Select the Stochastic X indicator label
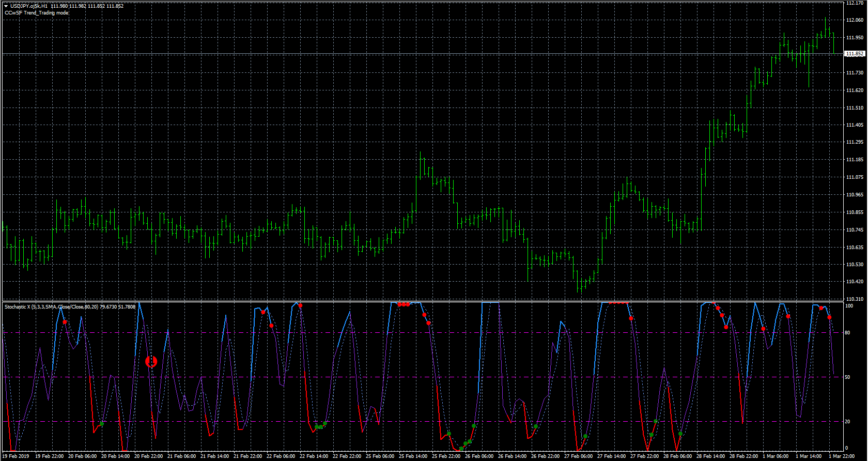 coord(70,307)
